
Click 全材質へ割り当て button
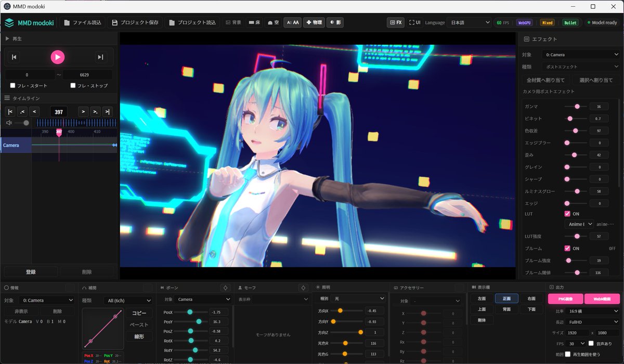click(x=545, y=80)
